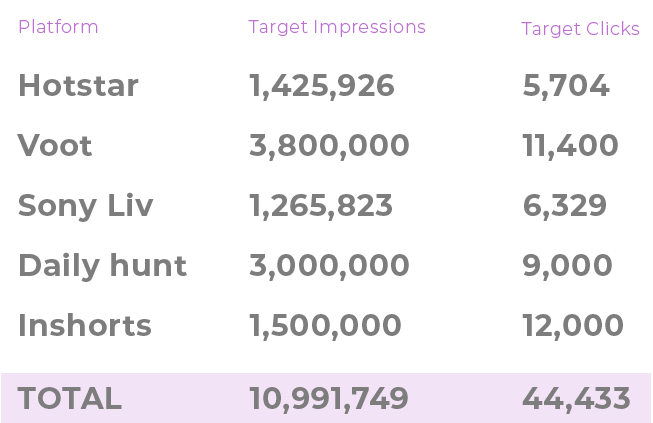Select Inshorts impressions value 1,500,000
The width and height of the screenshot is (653, 423).
pos(325,326)
